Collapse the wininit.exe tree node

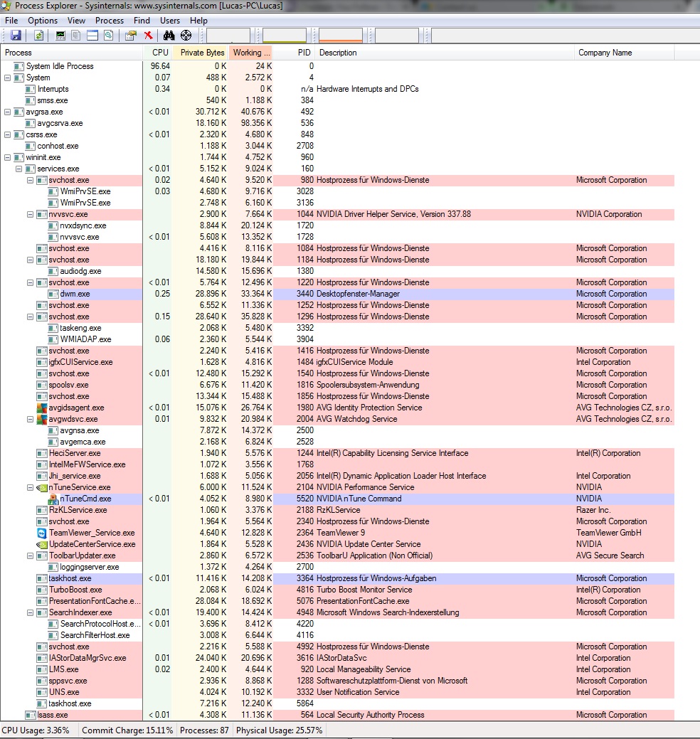tap(8, 157)
